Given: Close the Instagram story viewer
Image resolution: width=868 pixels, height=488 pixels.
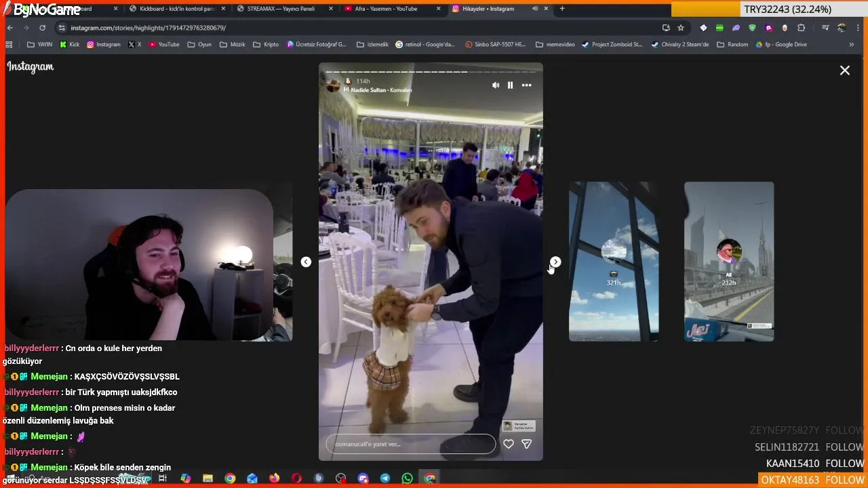Looking at the screenshot, I should 845,70.
